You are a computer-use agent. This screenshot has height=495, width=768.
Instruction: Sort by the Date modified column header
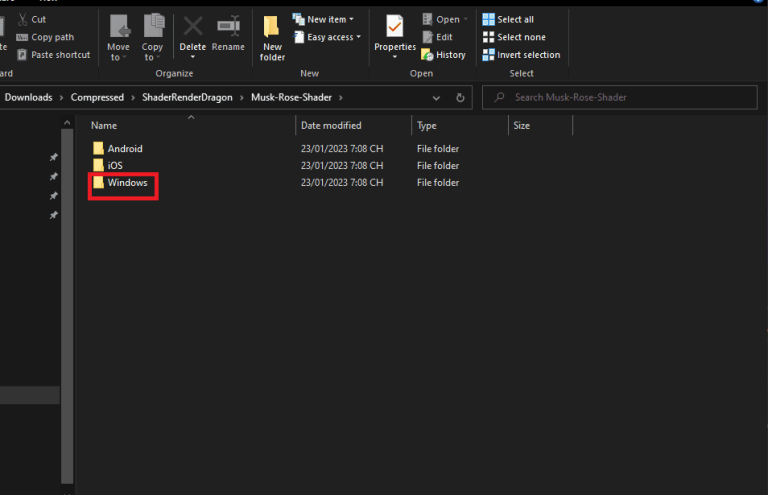click(331, 126)
